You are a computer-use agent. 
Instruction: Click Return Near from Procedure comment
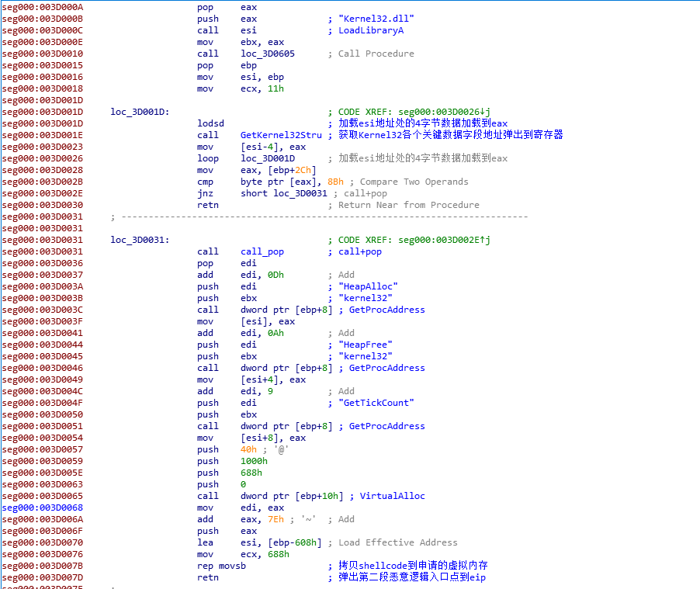[408, 205]
